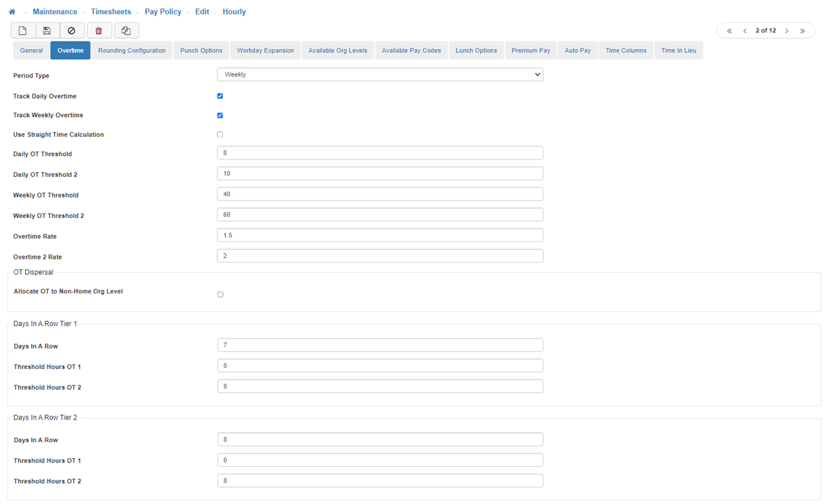Enable Use Straight Time Calculation
The width and height of the screenshot is (824, 504).
[220, 134]
